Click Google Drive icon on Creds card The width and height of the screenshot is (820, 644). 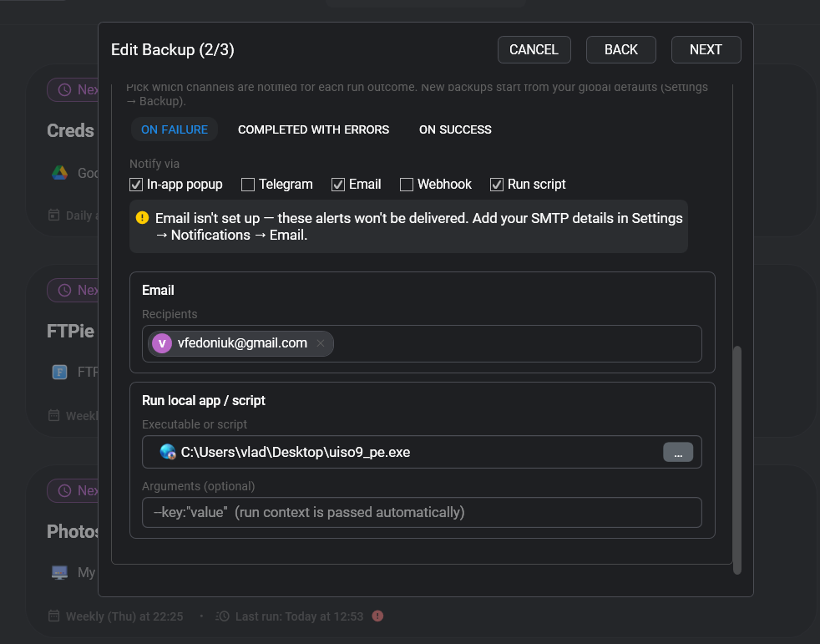click(59, 173)
